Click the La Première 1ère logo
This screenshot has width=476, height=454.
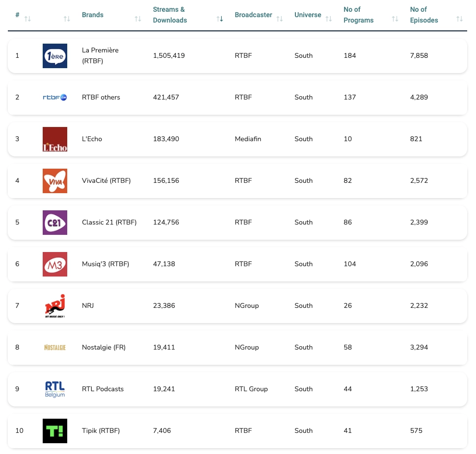[54, 56]
